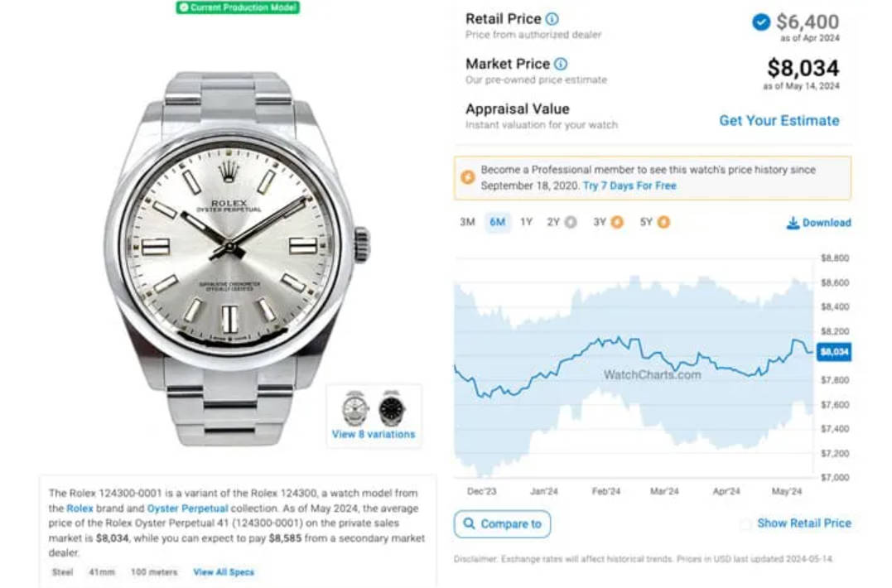Screen dimensions: 892x588
Task: Click the $8,034 price marker on chart
Action: tap(834, 352)
